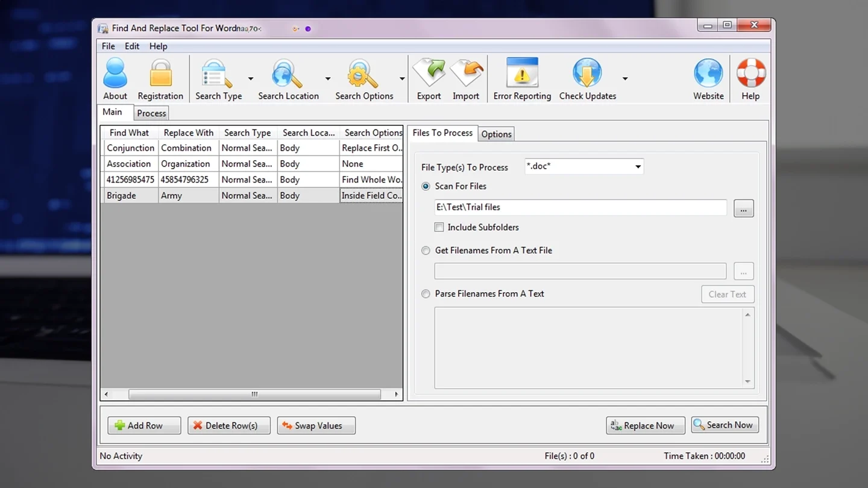Image resolution: width=868 pixels, height=488 pixels.
Task: Click browse button beside E:\Test\Trial files
Action: (x=744, y=208)
